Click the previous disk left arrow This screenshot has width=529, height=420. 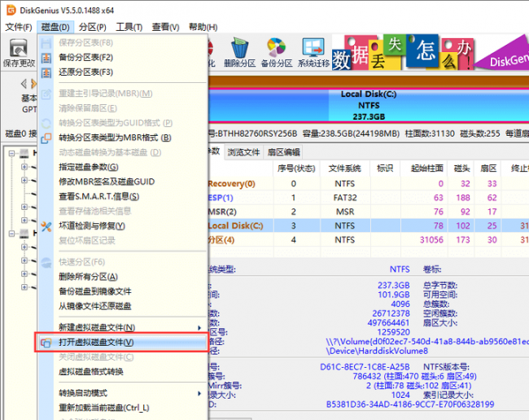(x=24, y=83)
